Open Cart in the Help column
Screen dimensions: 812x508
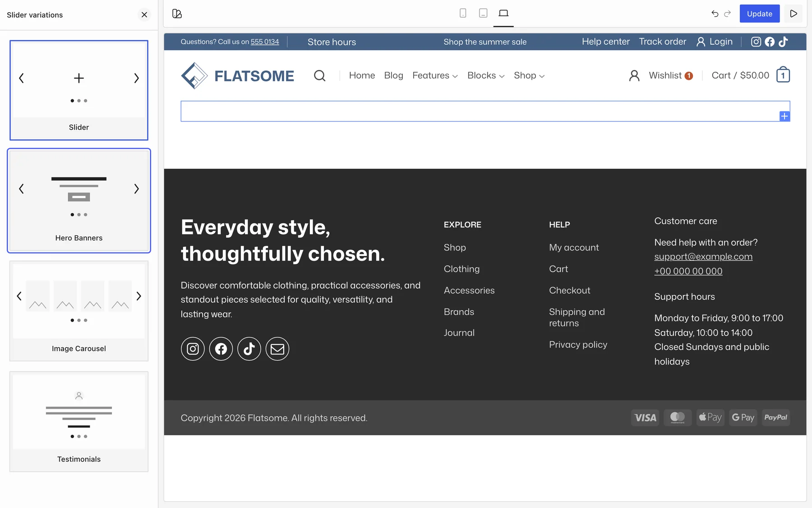click(x=558, y=269)
